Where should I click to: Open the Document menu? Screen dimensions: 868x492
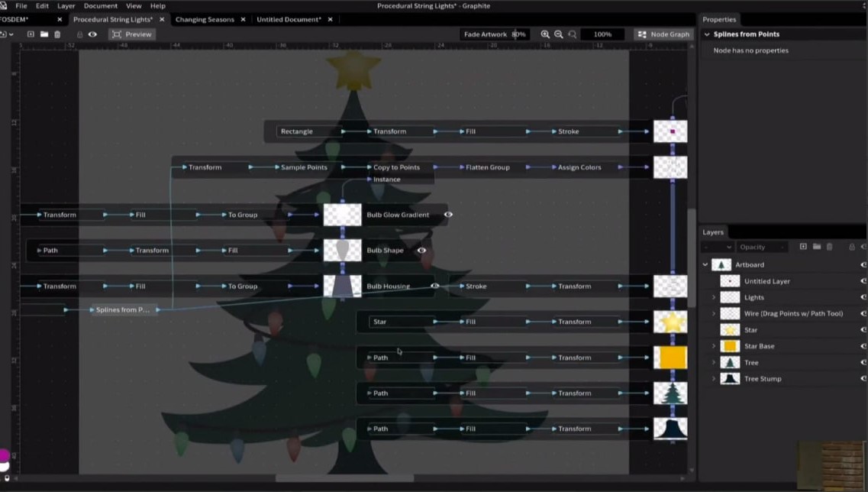[x=101, y=5]
